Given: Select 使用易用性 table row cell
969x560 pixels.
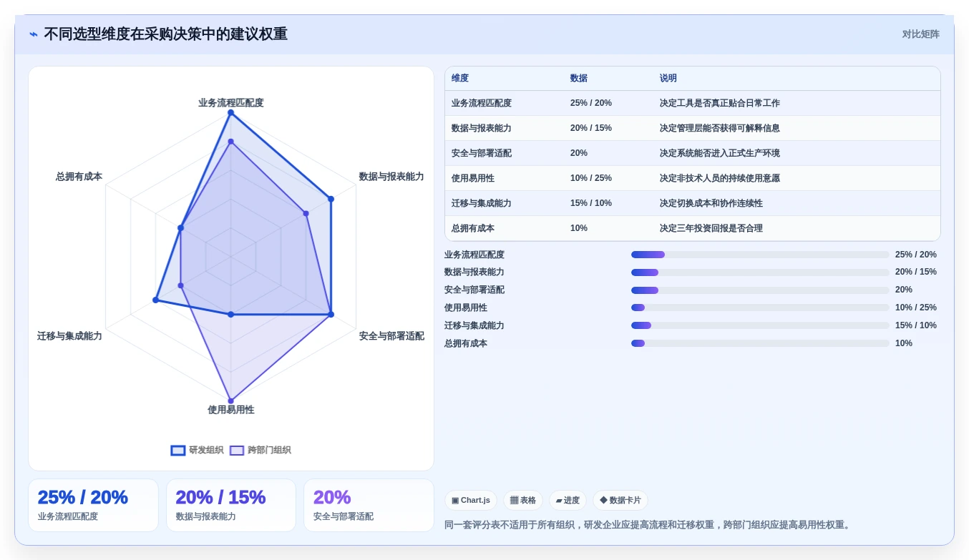Looking at the screenshot, I should tap(473, 178).
